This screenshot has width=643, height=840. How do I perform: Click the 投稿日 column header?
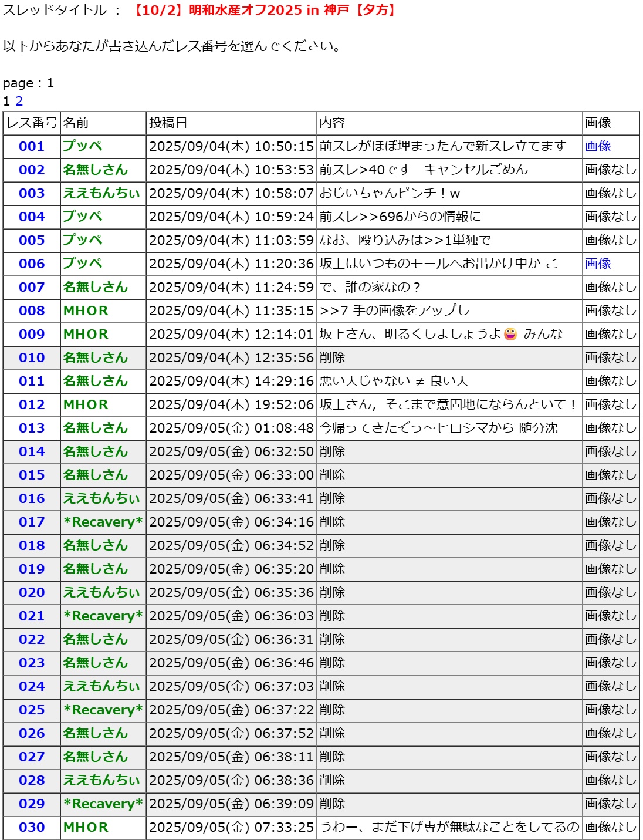coord(168,123)
